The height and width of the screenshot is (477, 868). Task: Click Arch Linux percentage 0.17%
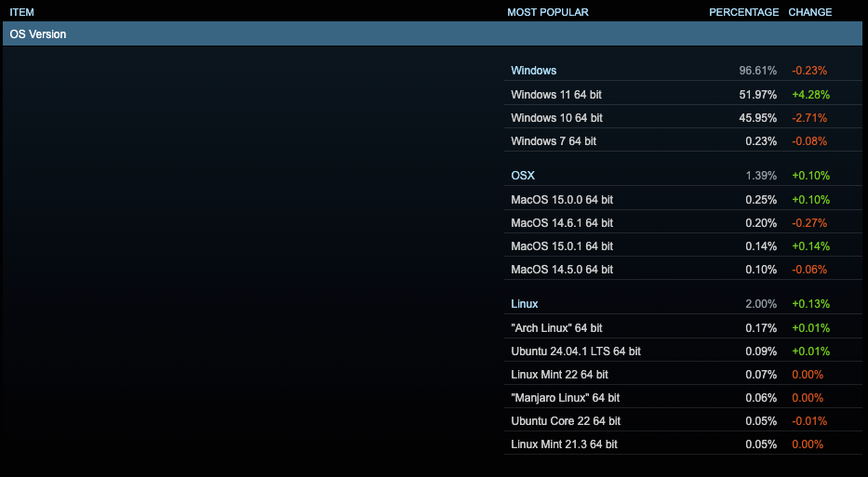coord(761,328)
